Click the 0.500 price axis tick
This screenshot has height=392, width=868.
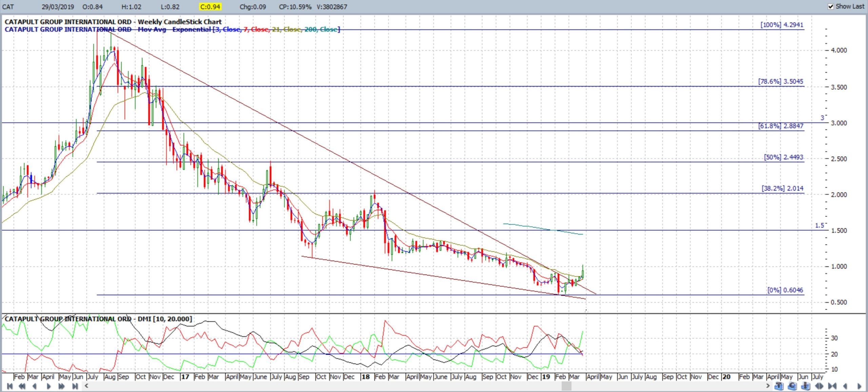click(x=839, y=302)
